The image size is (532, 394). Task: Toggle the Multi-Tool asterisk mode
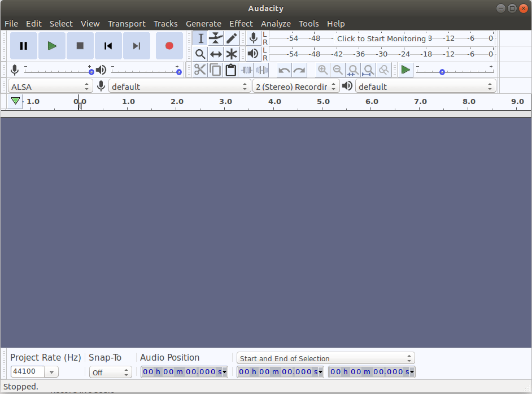[232, 54]
